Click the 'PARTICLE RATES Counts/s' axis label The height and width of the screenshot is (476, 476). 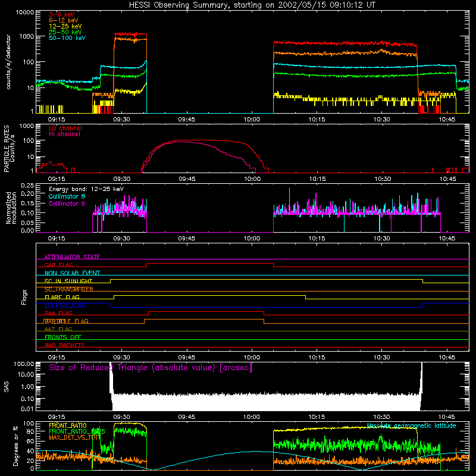pyautogui.click(x=9, y=148)
